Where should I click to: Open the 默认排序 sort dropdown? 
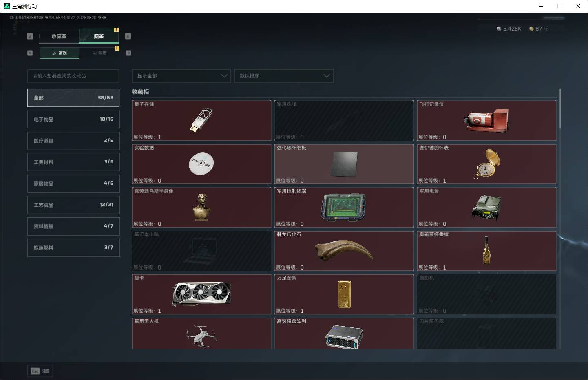(284, 76)
